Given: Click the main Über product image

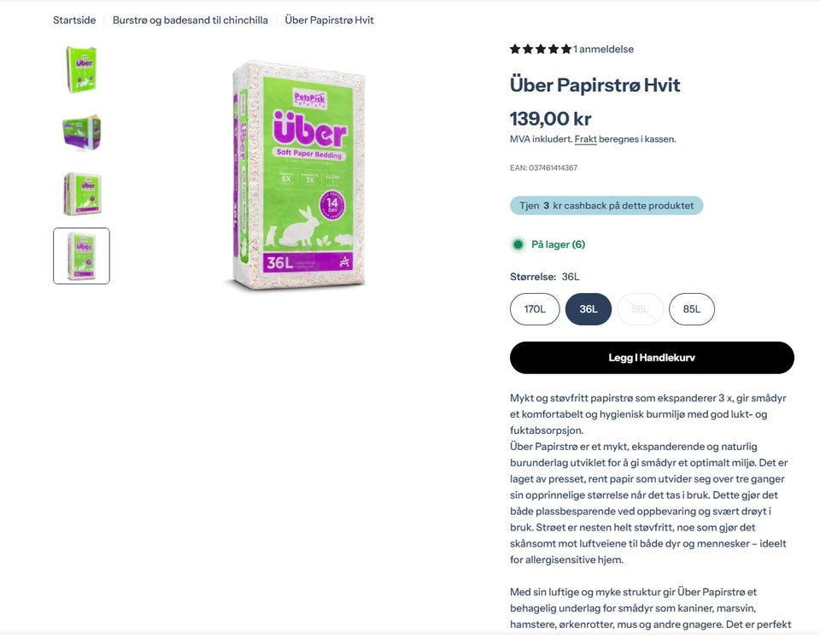Looking at the screenshot, I should (x=297, y=175).
